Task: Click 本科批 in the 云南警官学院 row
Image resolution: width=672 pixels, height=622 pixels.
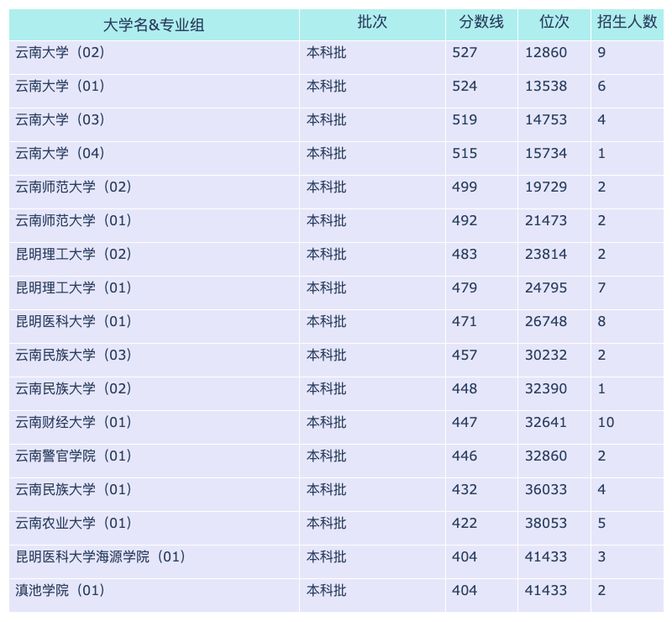Action: pos(326,456)
